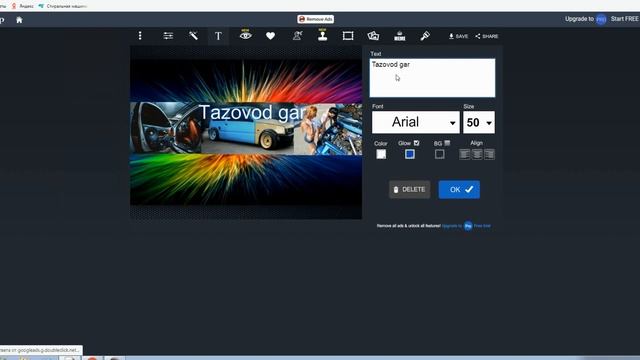The image size is (640, 360).
Task: Enable the BG checkbox
Action: (x=447, y=143)
